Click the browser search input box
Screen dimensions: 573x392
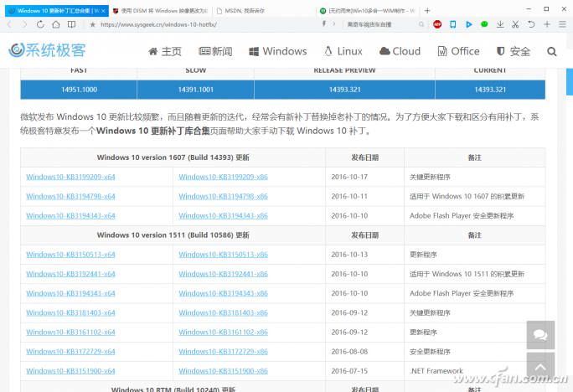tap(380, 24)
